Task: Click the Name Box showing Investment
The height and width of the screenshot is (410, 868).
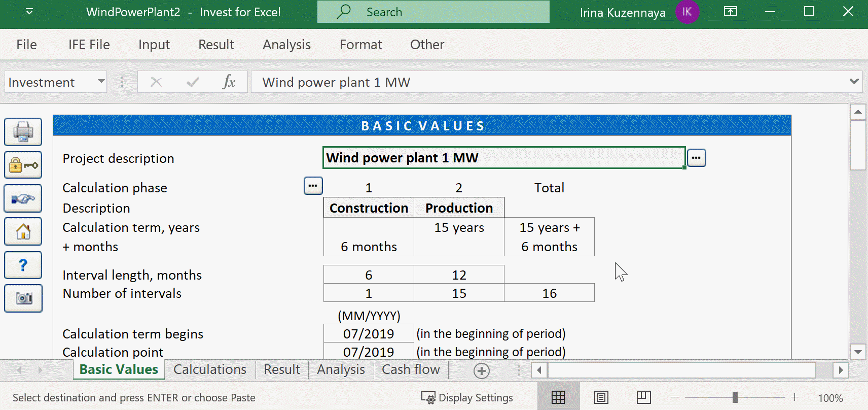Action: (50, 82)
